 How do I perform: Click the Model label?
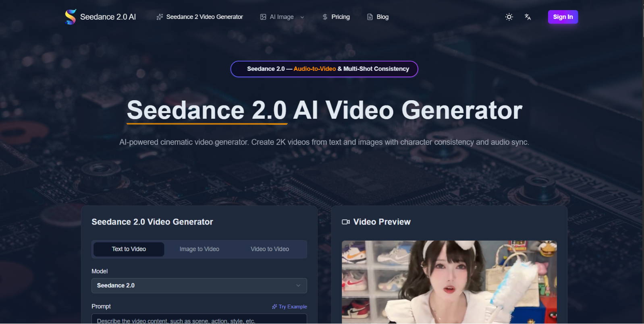click(100, 271)
